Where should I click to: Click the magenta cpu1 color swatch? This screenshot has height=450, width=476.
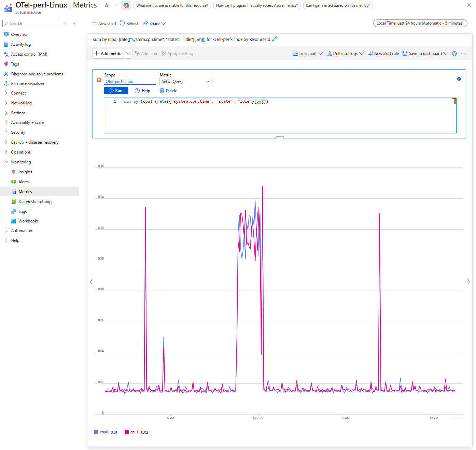[x=127, y=432]
